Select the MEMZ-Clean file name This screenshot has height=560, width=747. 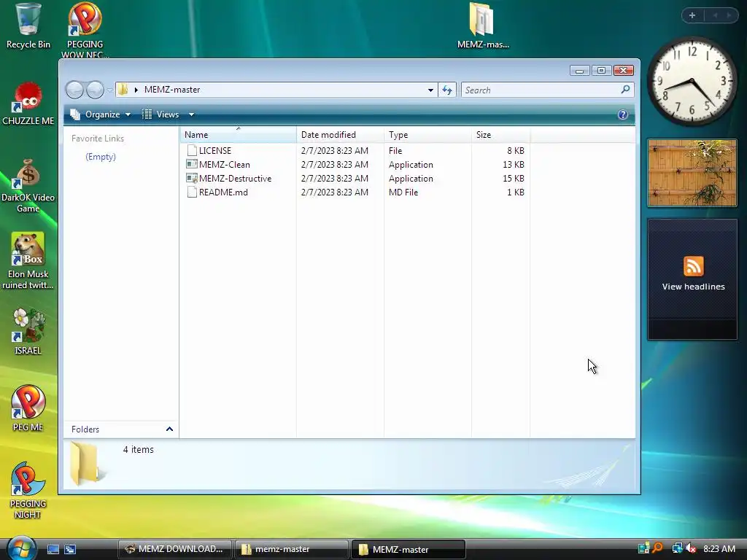click(x=225, y=164)
